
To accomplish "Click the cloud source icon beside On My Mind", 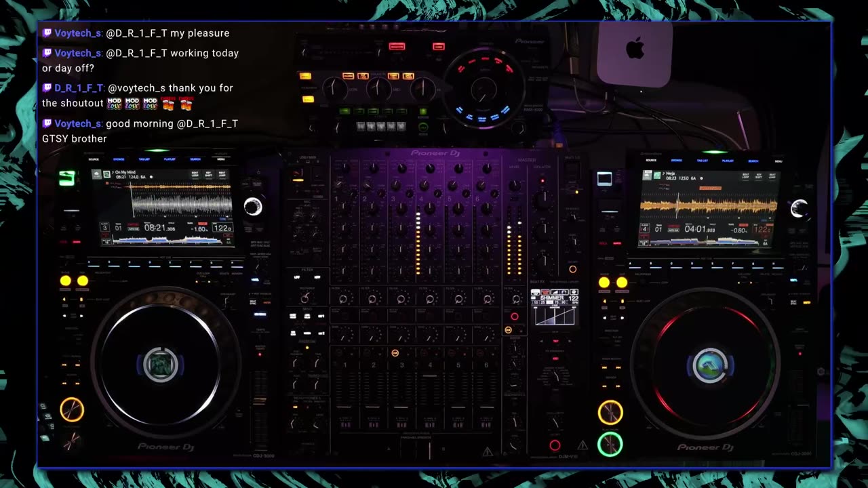I will tap(98, 175).
